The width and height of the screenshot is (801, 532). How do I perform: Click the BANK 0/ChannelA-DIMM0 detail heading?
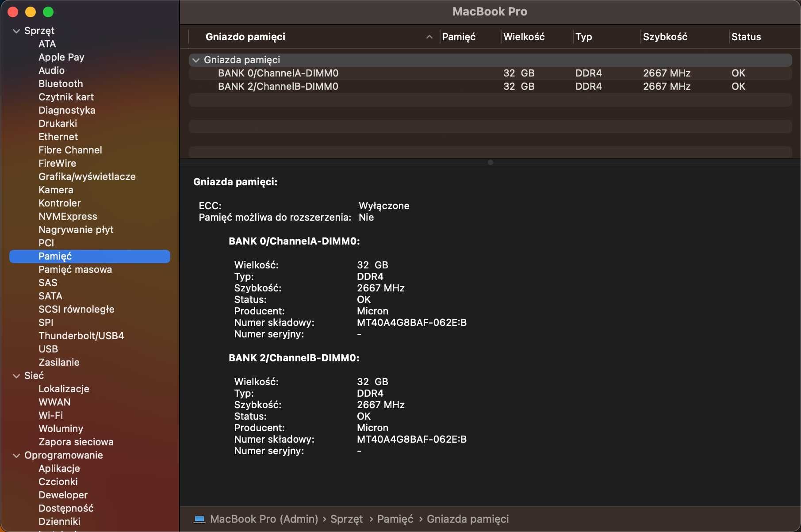pos(294,241)
